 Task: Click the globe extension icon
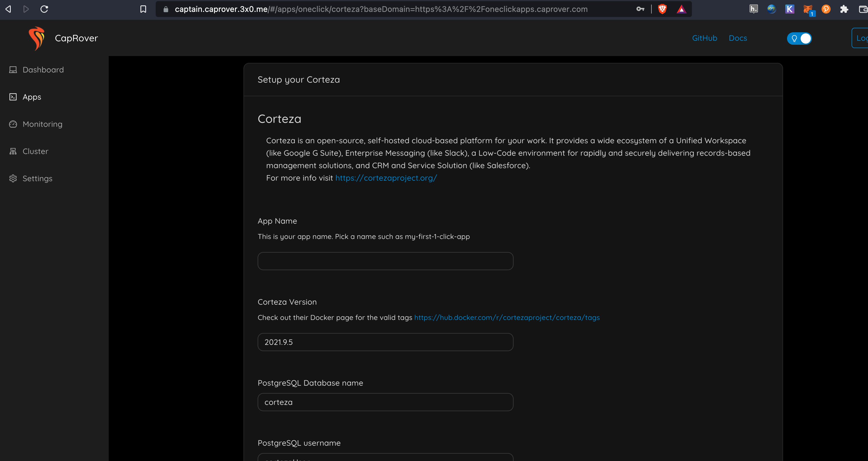(771, 9)
